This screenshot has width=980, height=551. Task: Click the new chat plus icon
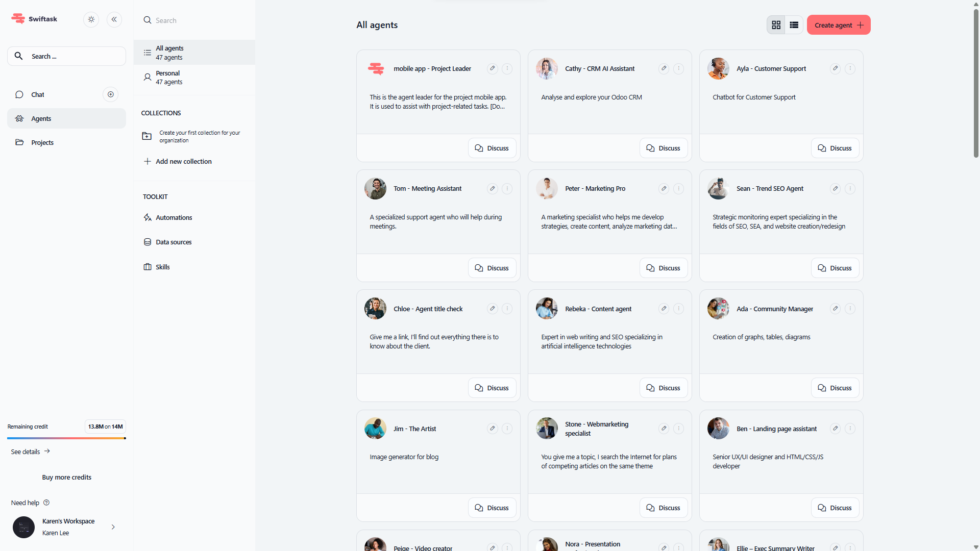pos(110,94)
